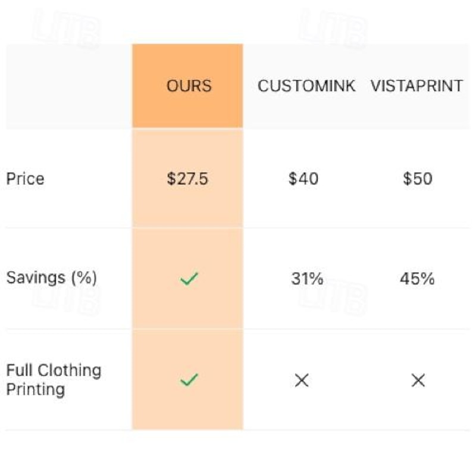Click the 45% savings value
Screen dimensions: 476x476
[417, 278]
